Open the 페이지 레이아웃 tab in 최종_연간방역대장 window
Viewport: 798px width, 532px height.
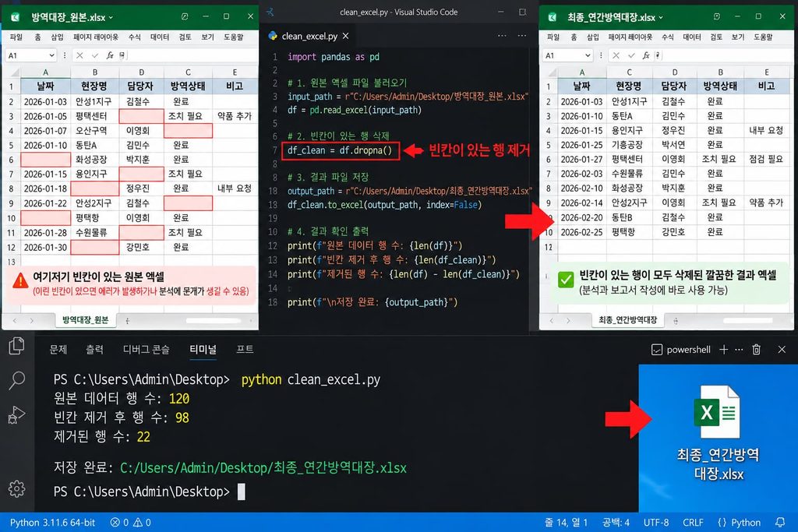coord(630,37)
